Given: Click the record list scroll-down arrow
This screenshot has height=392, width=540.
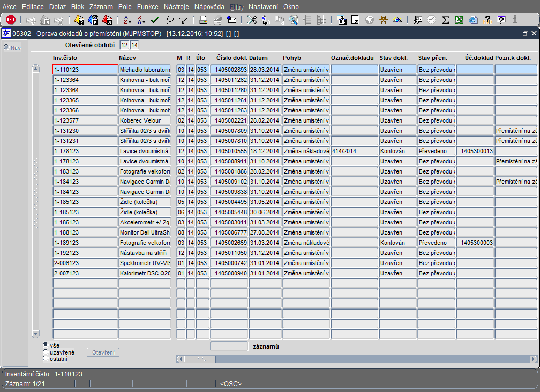Looking at the screenshot, I should click(35, 334).
